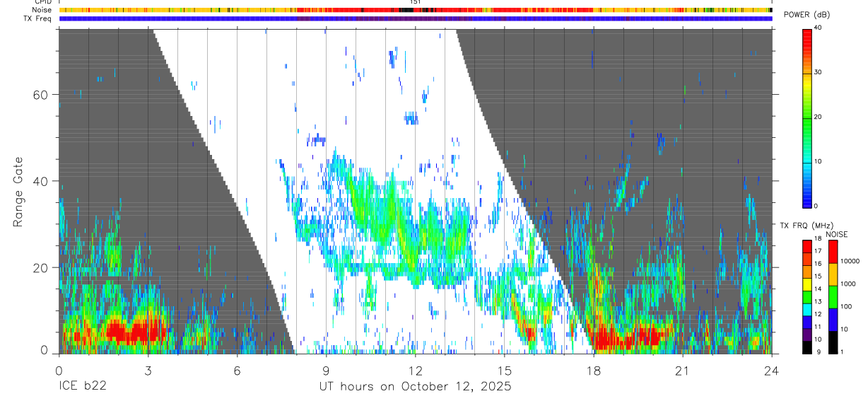Click the black bottom segment of NOISE colorbar
The width and height of the screenshot is (868, 401).
833,342
